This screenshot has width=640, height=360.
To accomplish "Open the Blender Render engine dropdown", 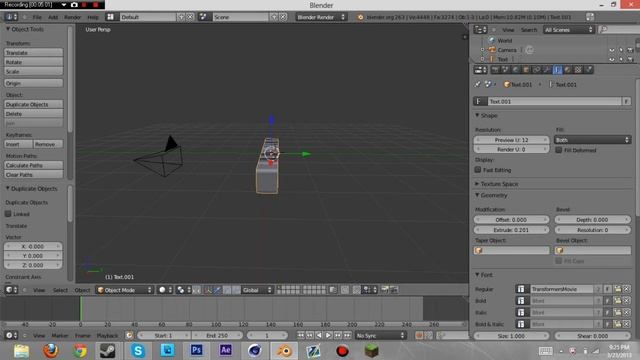I will coord(321,17).
